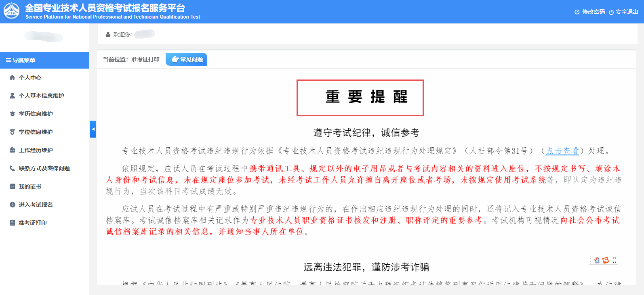This screenshot has width=644, height=295.
Task: Click the rightmost icon in the floating toolbar
Action: (x=614, y=260)
